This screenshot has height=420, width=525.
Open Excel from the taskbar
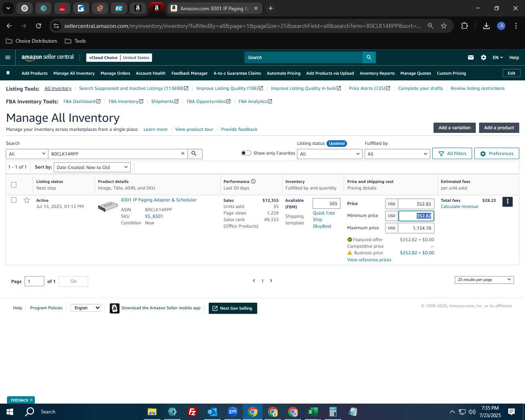point(313,412)
